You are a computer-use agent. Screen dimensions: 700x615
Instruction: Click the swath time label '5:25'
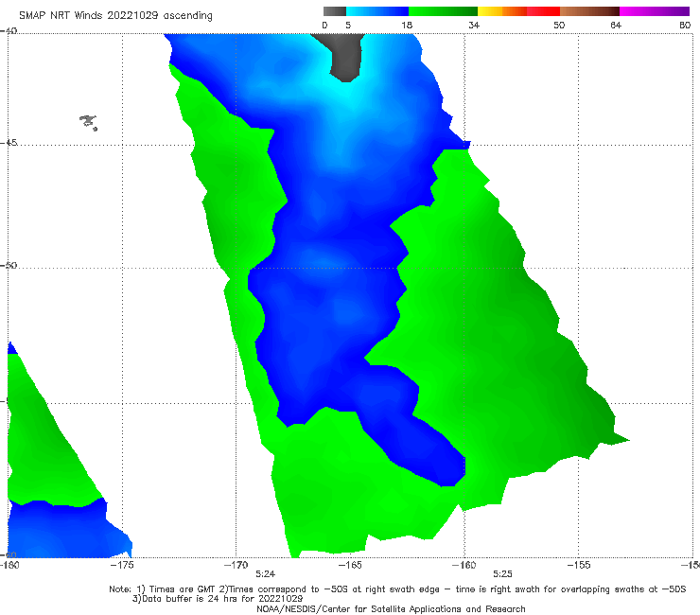(x=502, y=574)
